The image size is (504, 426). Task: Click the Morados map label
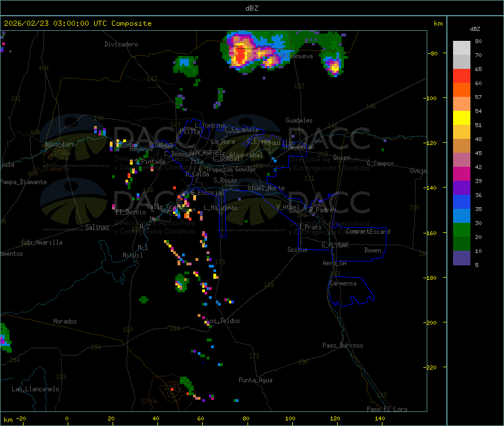click(65, 321)
